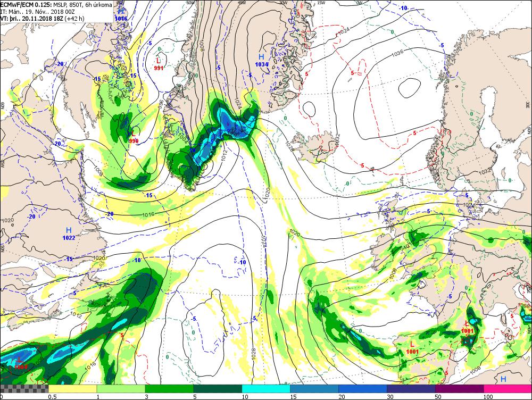Click the '1036' isobar label
Screen dimensions: 532x400
pyautogui.click(x=397, y=53)
